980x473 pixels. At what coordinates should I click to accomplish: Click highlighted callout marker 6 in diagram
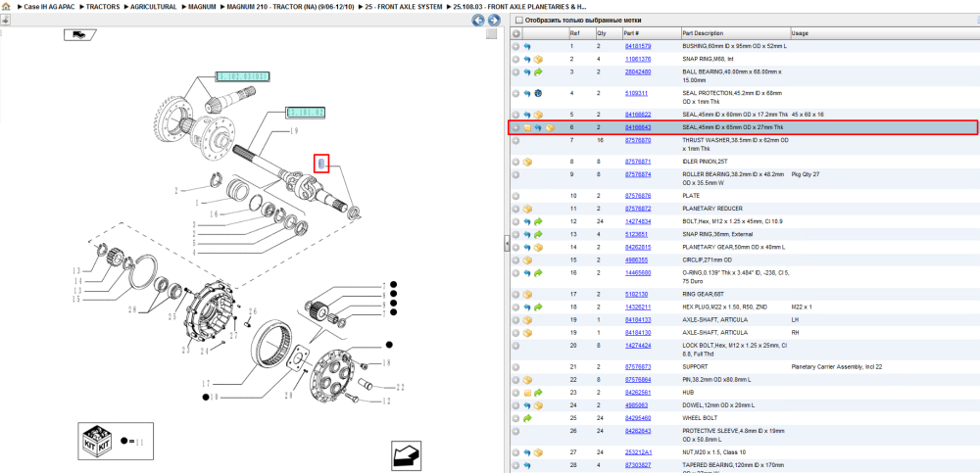tap(320, 164)
